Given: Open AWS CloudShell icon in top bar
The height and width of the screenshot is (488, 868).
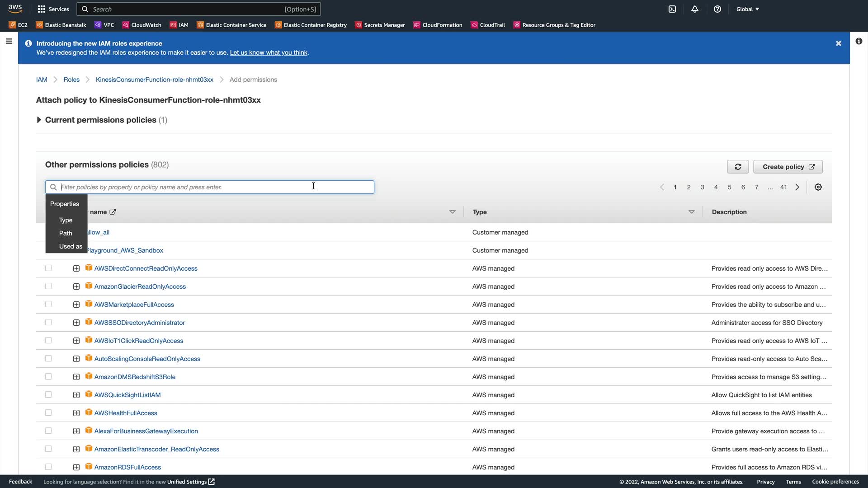Looking at the screenshot, I should [672, 9].
